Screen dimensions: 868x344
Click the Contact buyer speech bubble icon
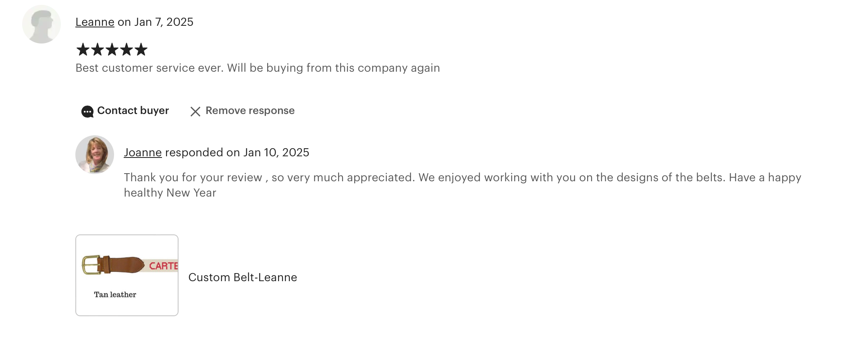click(x=87, y=112)
